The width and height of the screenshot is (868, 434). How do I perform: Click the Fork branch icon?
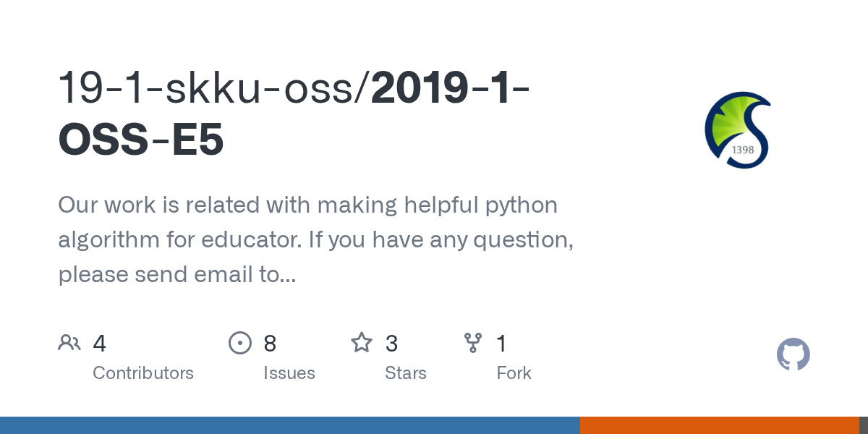473,343
